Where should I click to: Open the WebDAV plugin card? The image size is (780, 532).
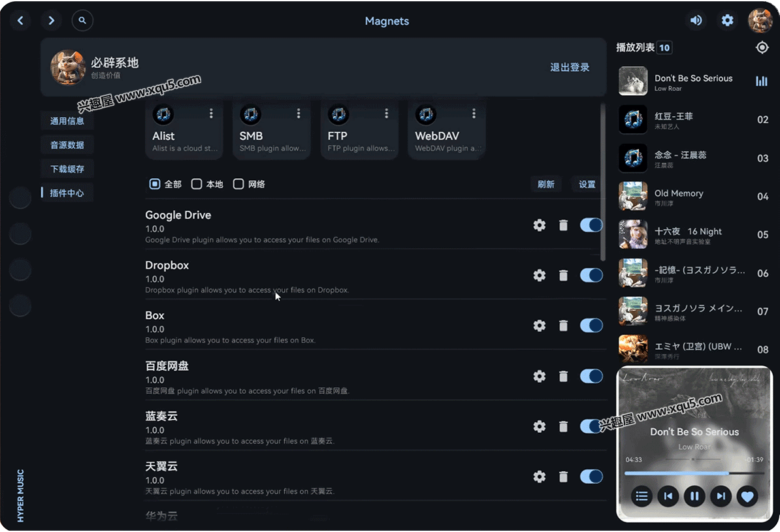click(x=447, y=131)
